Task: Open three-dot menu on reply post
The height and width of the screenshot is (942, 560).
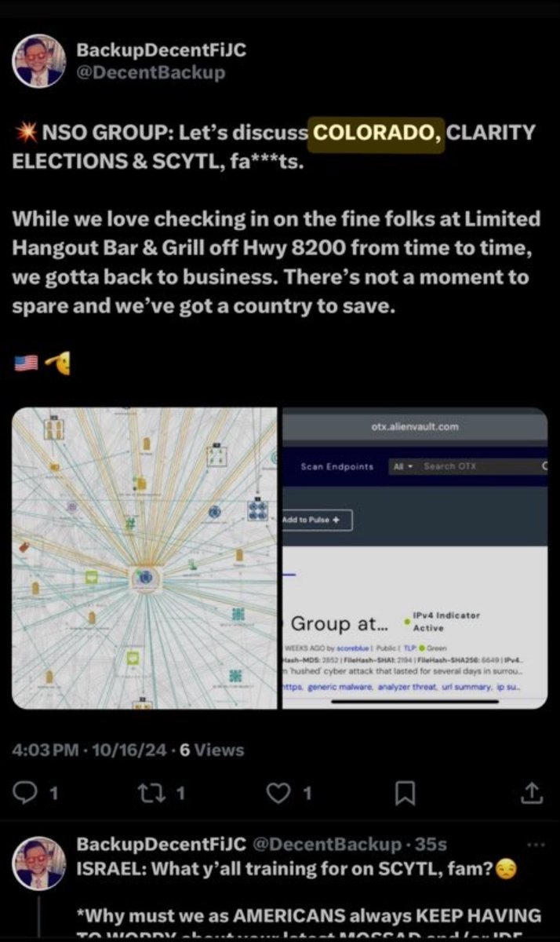Action: [x=536, y=845]
